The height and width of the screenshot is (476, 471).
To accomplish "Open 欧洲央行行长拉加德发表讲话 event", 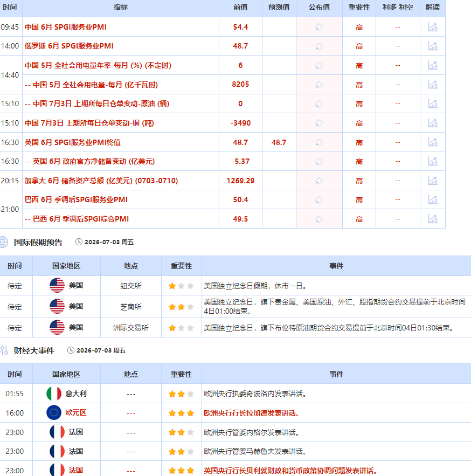I will point(252,413).
